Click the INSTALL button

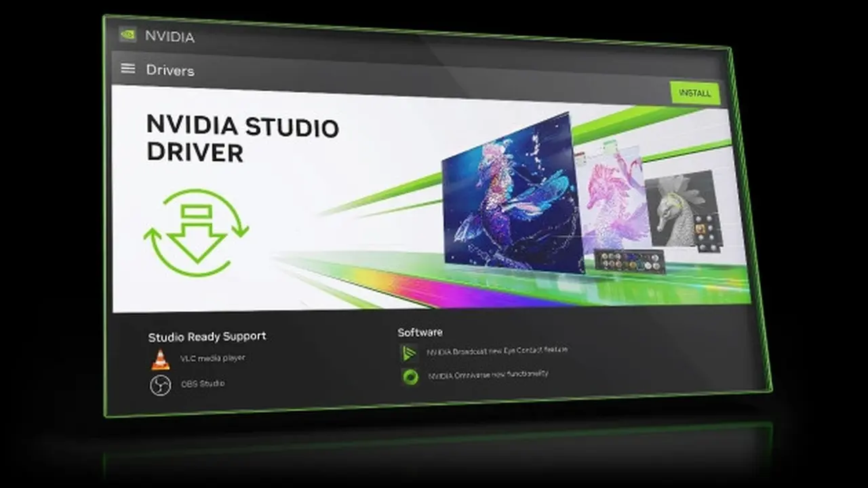pos(696,93)
